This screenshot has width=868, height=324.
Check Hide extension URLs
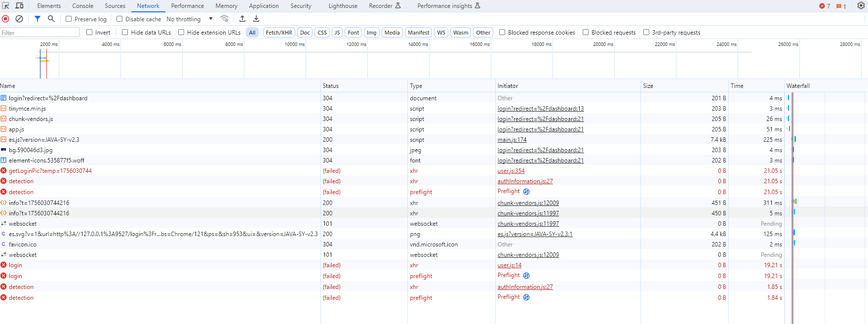[x=181, y=32]
